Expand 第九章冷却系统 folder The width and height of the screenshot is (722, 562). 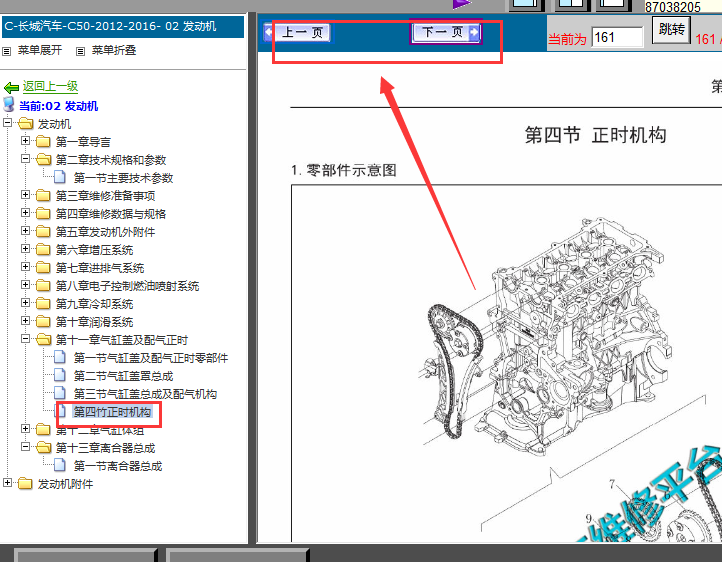25,302
